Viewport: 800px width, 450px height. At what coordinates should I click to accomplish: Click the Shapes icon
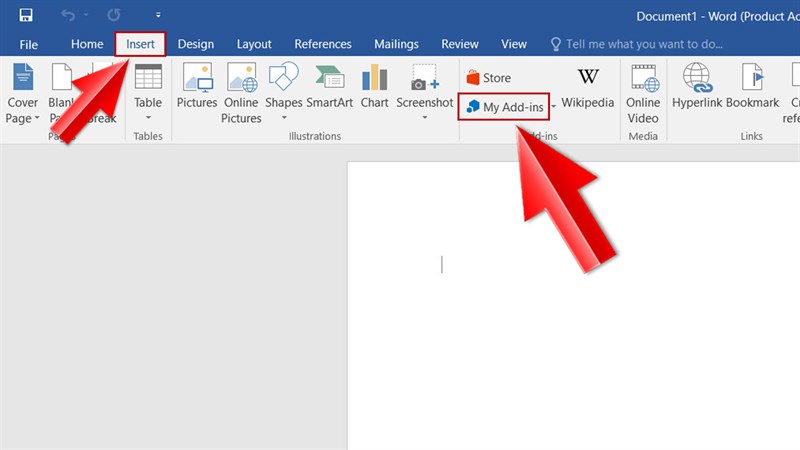(283, 77)
